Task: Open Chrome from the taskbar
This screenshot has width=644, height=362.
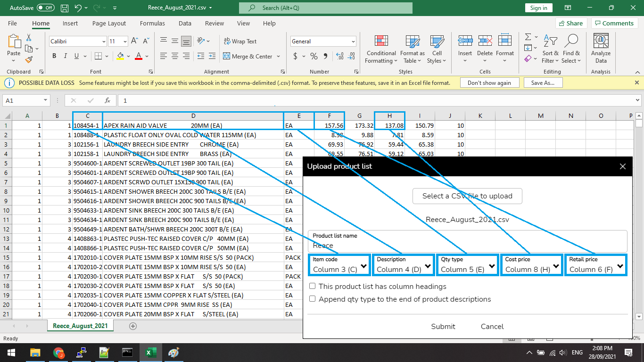Action: tap(58, 352)
